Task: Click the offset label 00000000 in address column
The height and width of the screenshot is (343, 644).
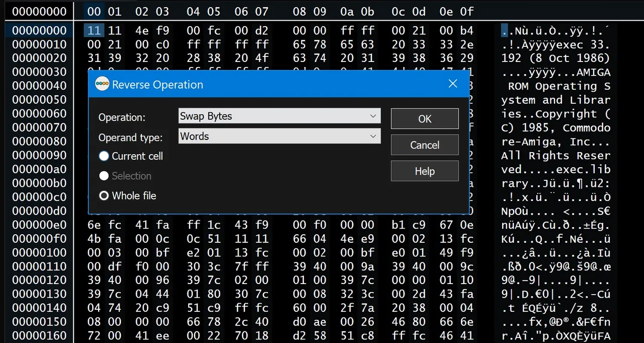Action: 39,30
